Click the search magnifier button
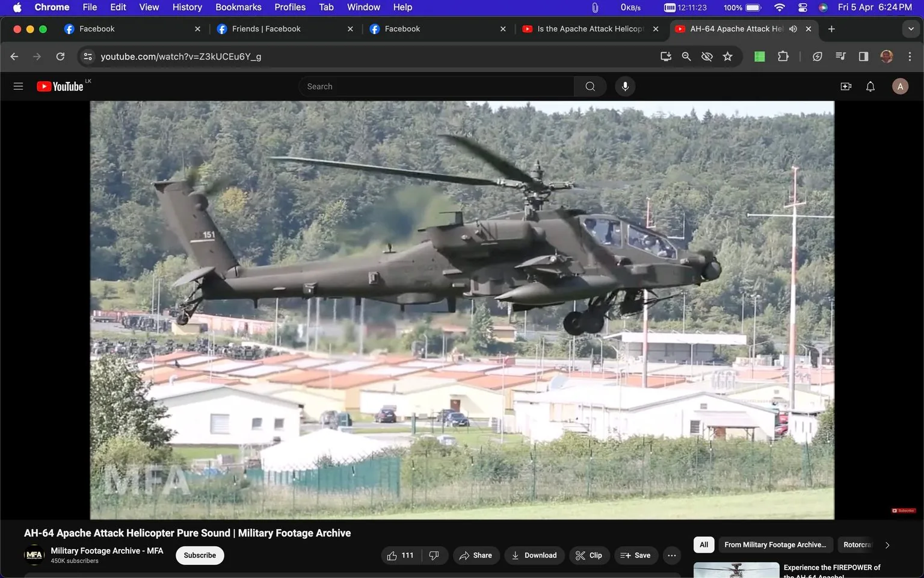The height and width of the screenshot is (578, 924). point(590,85)
